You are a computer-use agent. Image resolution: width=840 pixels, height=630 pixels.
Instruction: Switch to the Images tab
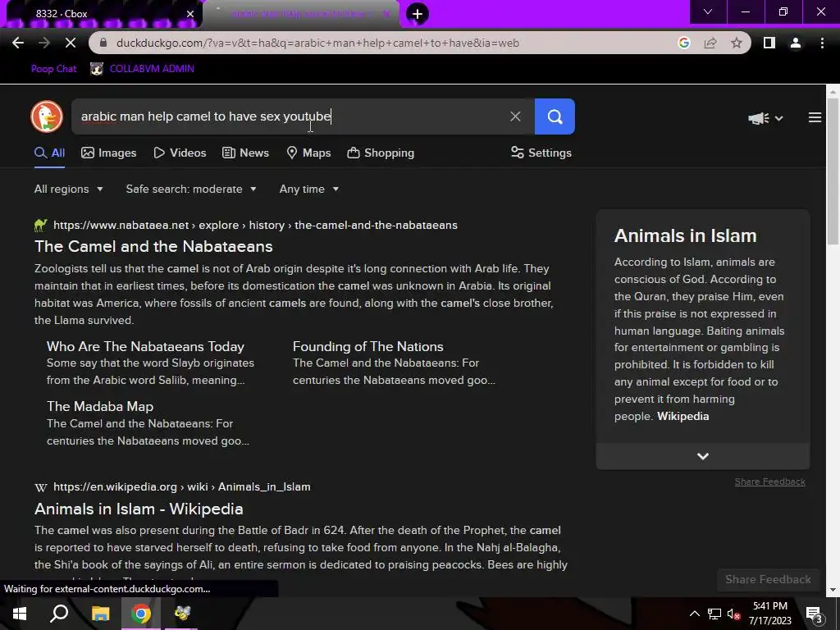pos(109,153)
